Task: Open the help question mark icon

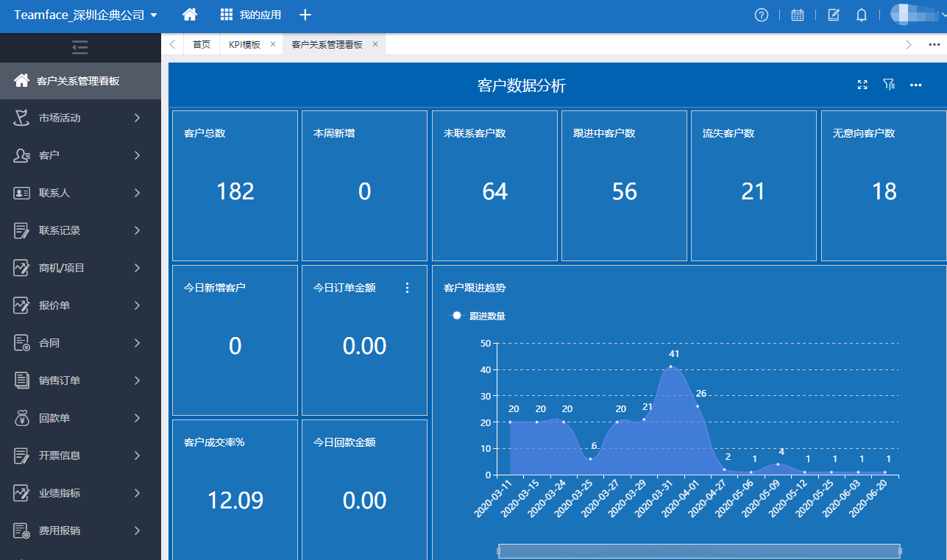Action: [x=762, y=15]
